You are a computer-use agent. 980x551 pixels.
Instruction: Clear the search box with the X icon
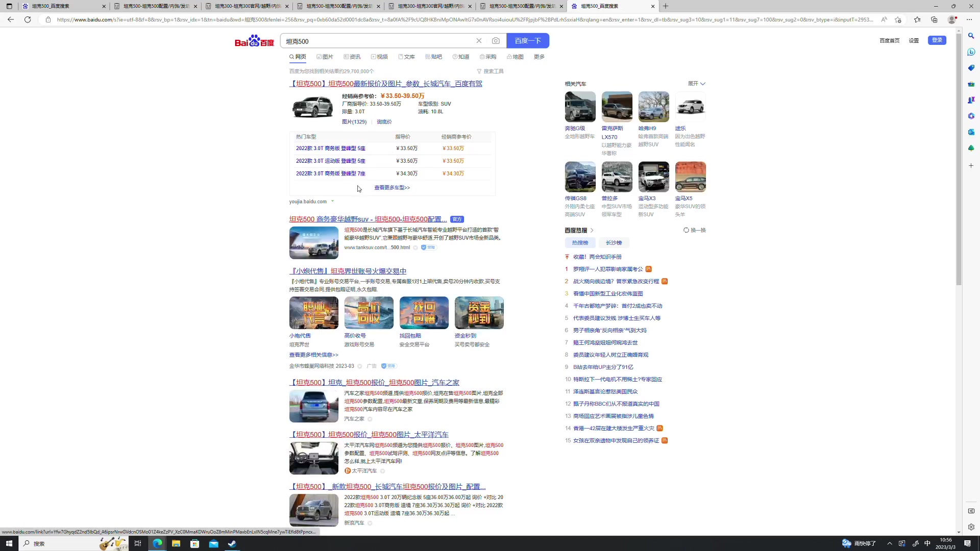click(x=479, y=41)
